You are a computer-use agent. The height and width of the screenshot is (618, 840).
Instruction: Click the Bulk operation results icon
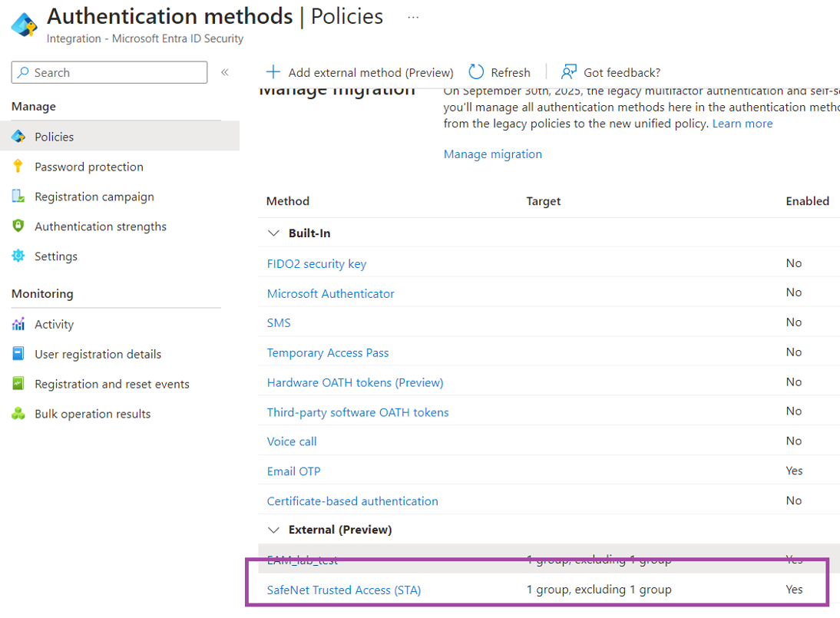(x=18, y=414)
